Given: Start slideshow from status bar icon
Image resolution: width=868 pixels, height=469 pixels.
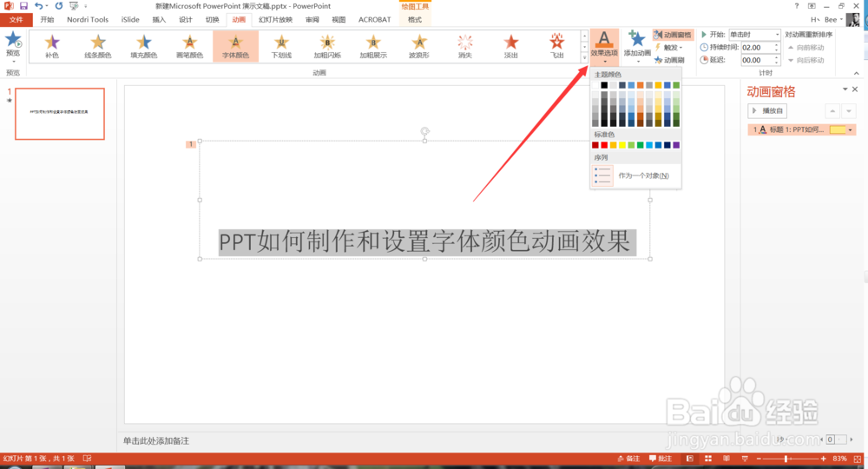Looking at the screenshot, I should pyautogui.click(x=745, y=459).
